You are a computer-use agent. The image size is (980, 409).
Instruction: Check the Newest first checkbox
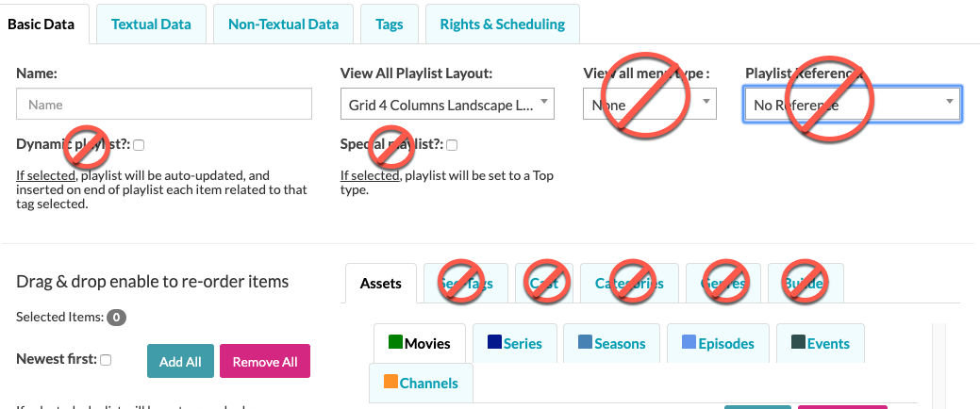pyautogui.click(x=107, y=360)
